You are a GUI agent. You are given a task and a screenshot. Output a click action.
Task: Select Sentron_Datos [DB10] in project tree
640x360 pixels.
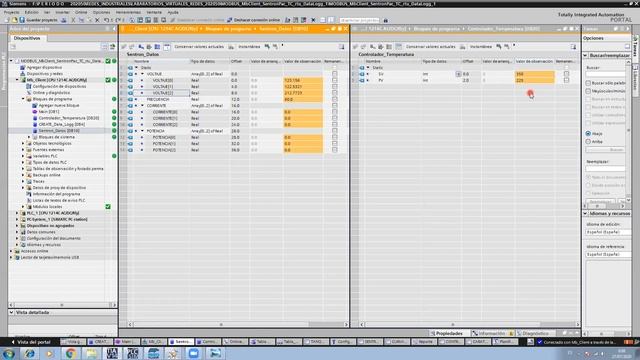[59, 131]
